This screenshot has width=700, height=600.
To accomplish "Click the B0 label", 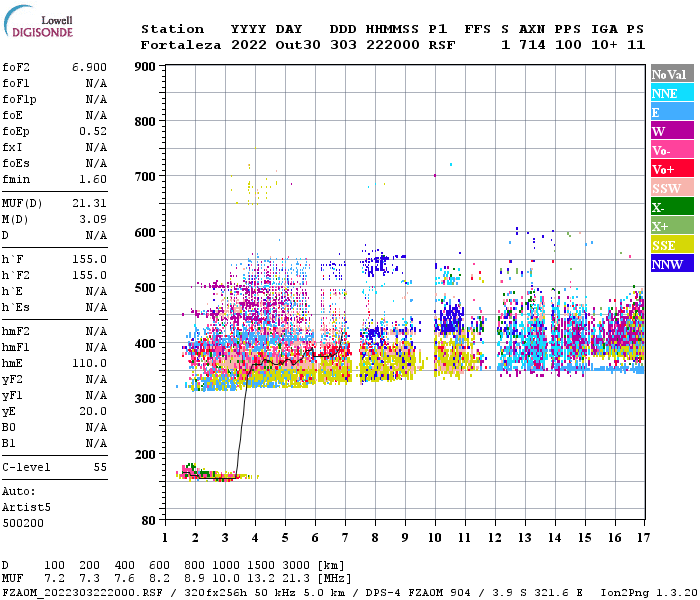I will 8,427.
